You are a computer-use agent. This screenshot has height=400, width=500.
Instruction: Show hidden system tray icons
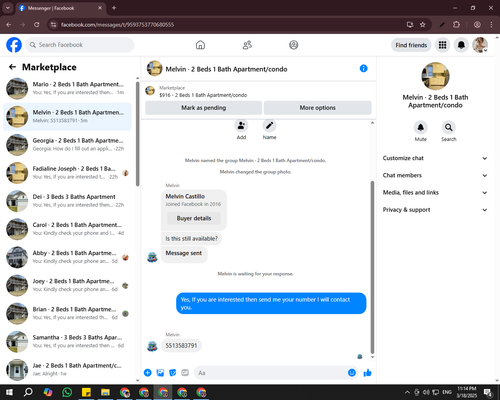(407, 392)
